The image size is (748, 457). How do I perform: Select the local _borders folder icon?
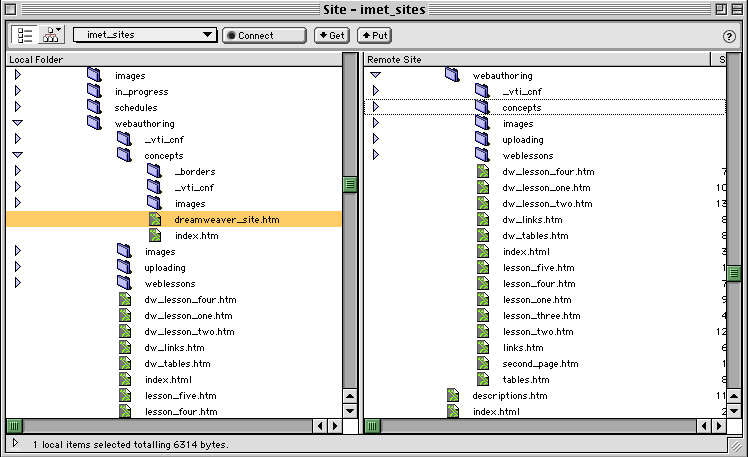pos(154,171)
